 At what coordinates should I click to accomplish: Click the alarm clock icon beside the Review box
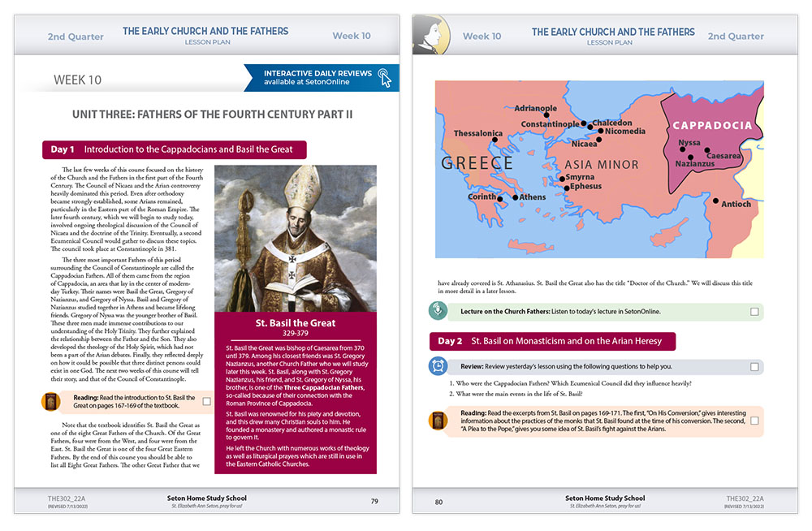[x=438, y=366]
